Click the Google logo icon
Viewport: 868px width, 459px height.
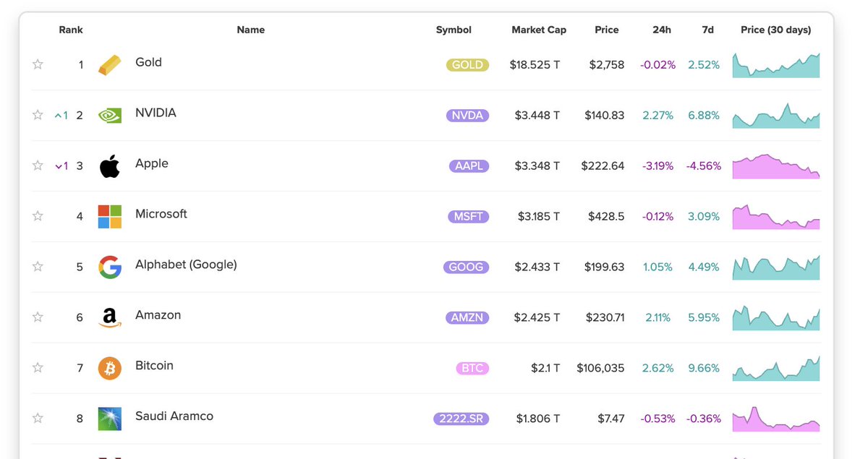[110, 267]
